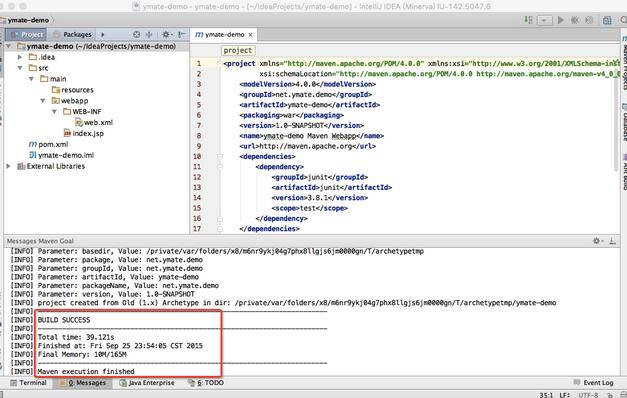Open Messages panel gear settings
Image resolution: width=627 pixels, height=398 pixels.
click(x=597, y=241)
